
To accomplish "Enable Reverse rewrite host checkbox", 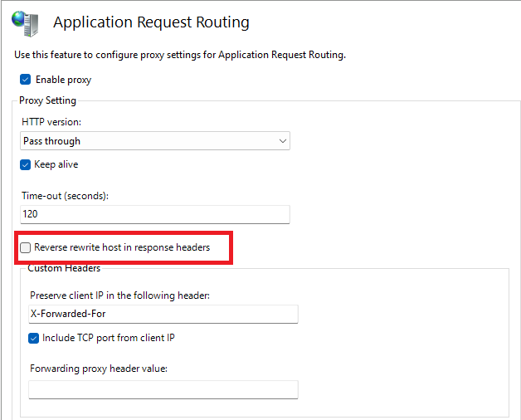I will pos(25,247).
